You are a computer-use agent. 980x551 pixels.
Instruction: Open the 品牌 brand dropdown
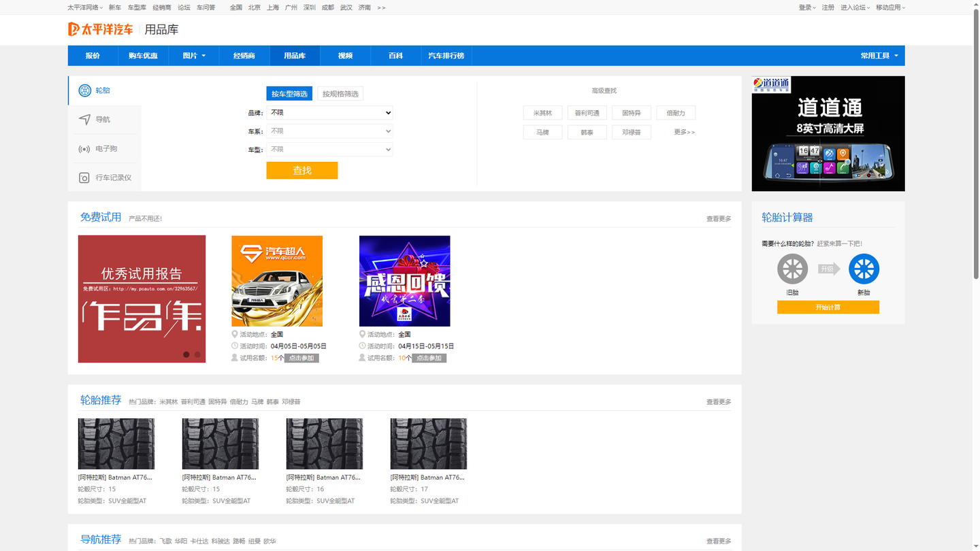(x=329, y=112)
